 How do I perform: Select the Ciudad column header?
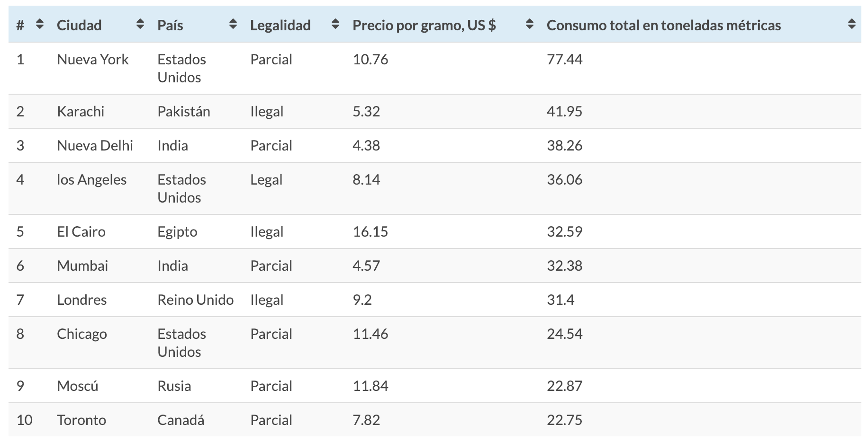click(x=80, y=25)
